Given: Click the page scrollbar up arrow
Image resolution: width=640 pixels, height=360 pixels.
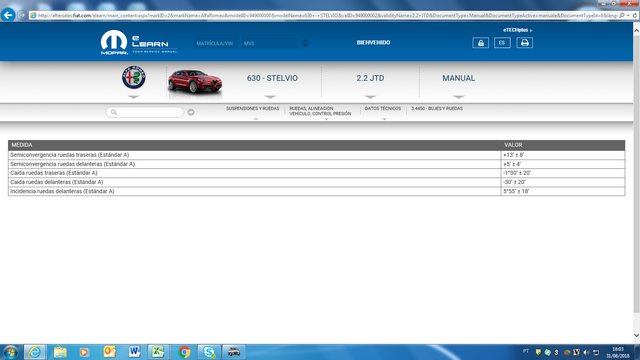Looking at the screenshot, I should 636,30.
